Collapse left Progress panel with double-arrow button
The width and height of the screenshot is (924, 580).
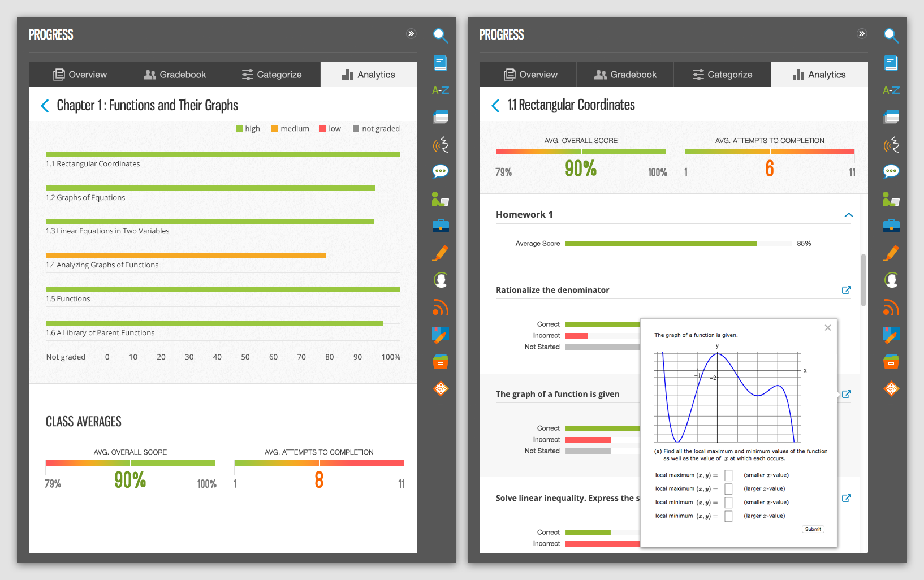tap(411, 34)
